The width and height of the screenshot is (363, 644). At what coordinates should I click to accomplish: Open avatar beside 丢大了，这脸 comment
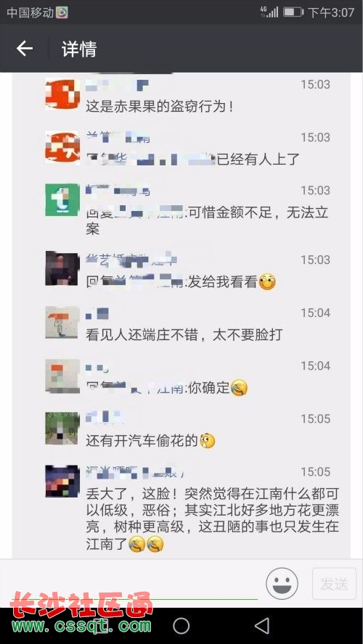[62, 481]
